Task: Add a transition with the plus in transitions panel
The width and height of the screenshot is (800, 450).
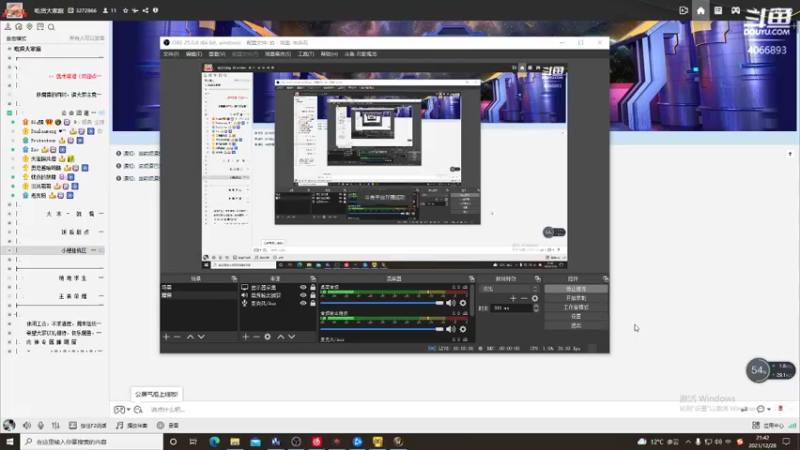Action: click(x=513, y=298)
